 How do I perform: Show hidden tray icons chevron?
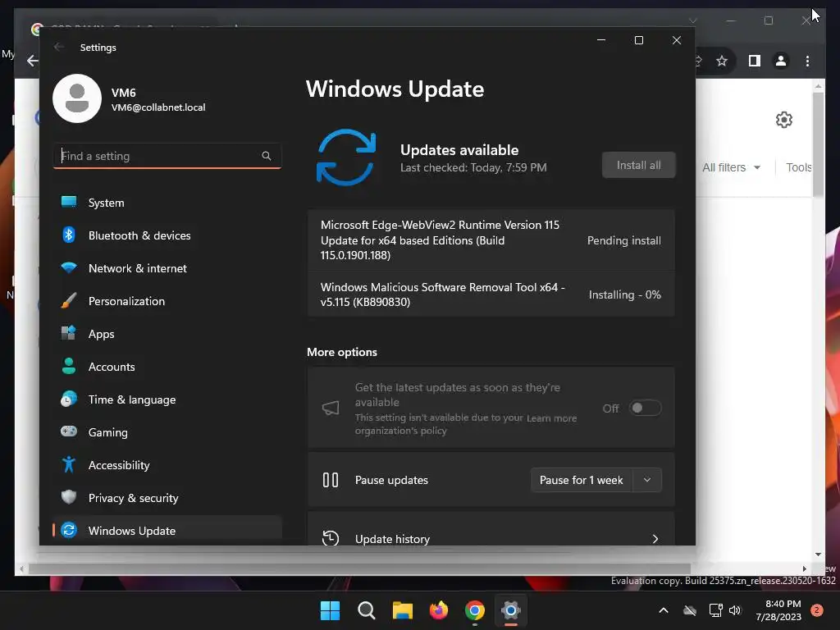[663, 610]
